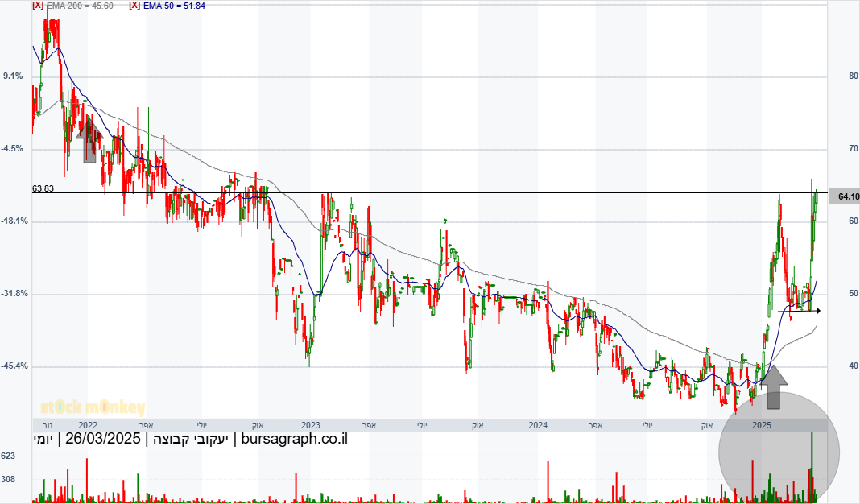Remove the EMA 200 indicator via its [X]
Screen dimensions: 860x504
pos(38,6)
